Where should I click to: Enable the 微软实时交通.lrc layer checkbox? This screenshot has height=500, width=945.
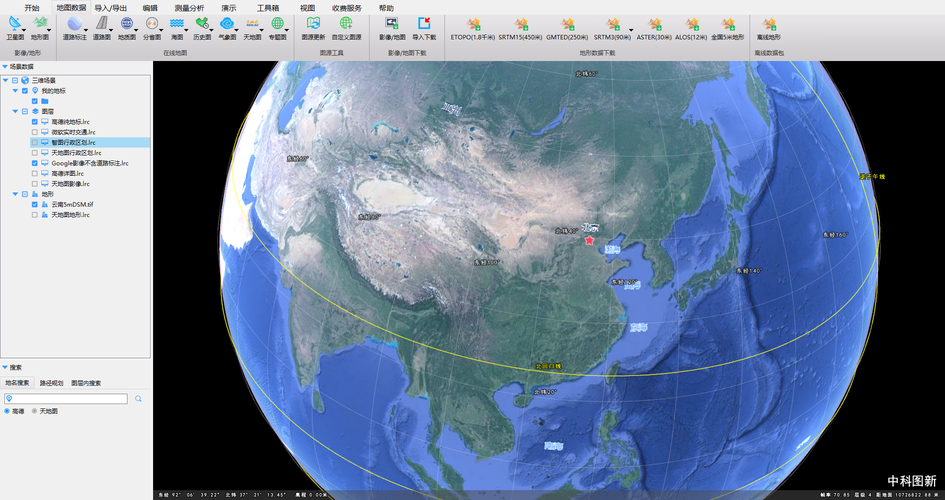coord(35,132)
